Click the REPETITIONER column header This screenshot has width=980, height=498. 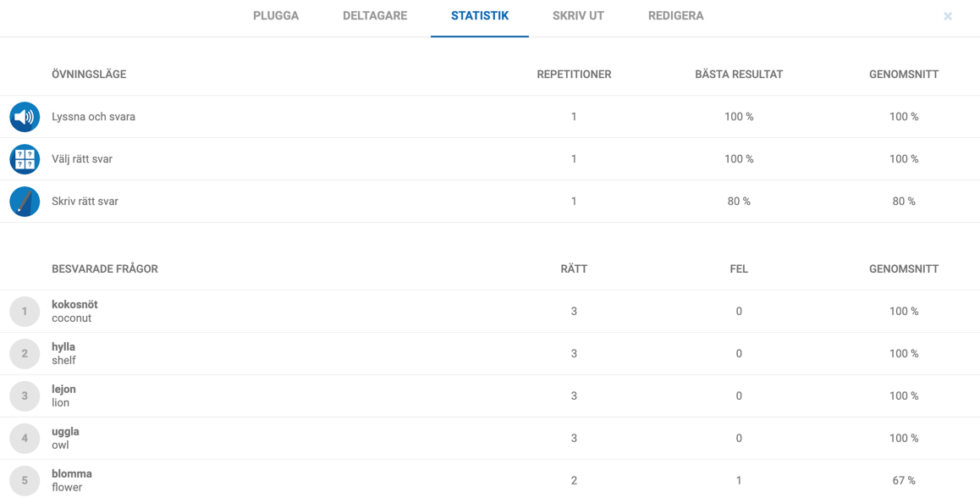pos(574,75)
